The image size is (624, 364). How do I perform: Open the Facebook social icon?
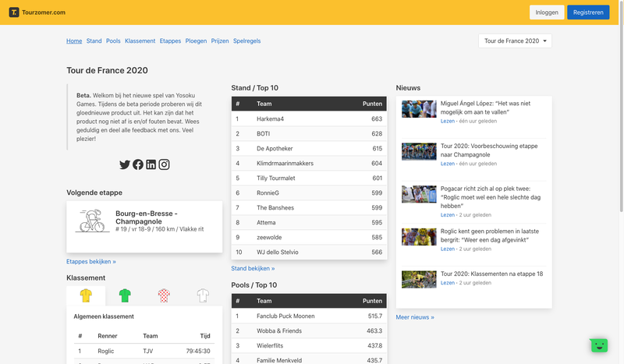[138, 164]
